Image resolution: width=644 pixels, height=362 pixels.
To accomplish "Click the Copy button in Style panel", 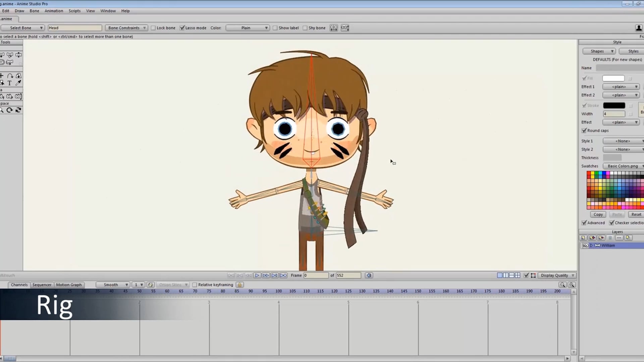I will 598,215.
